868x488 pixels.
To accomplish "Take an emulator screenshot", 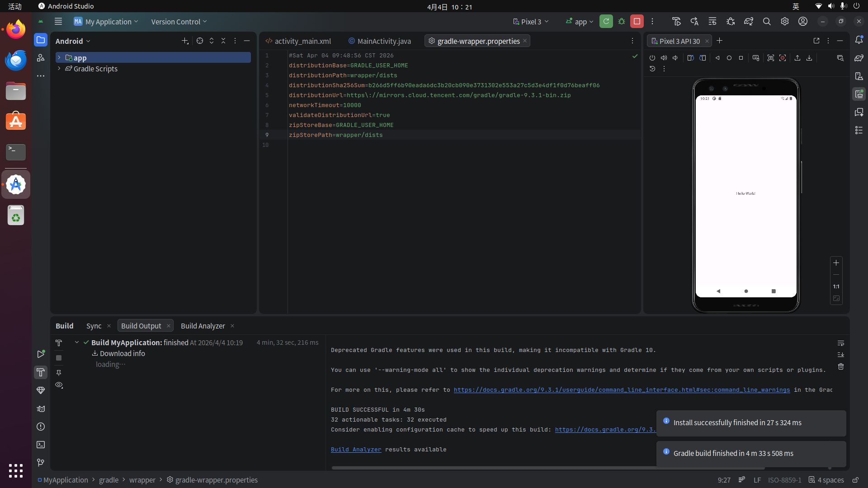I will [770, 58].
